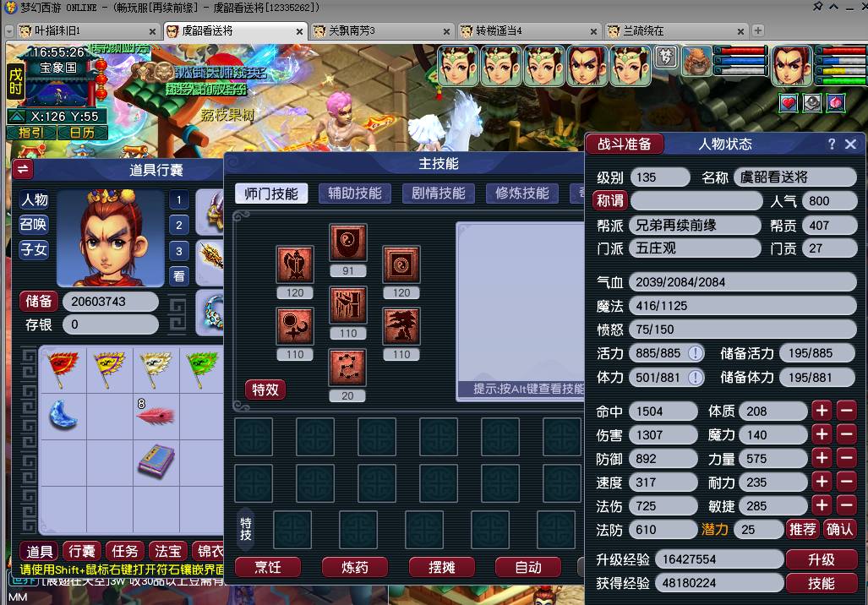Switch to 关飘南芳3 account tab

pyautogui.click(x=382, y=31)
